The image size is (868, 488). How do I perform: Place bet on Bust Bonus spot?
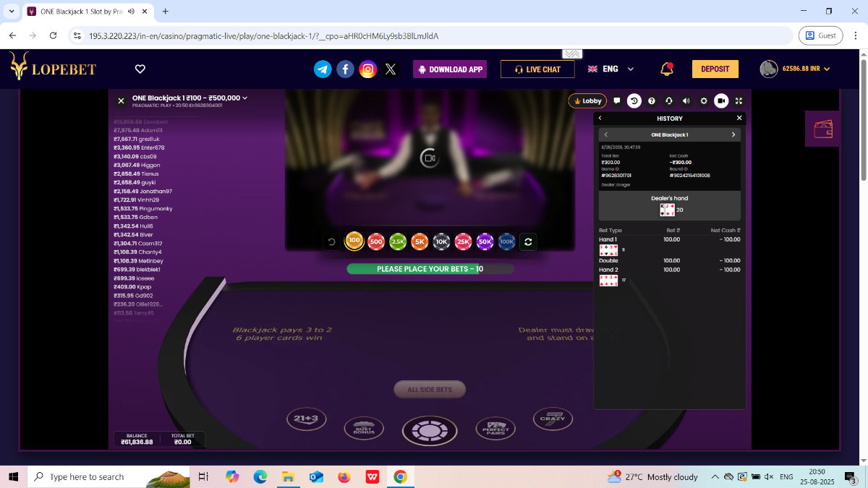coord(364,428)
